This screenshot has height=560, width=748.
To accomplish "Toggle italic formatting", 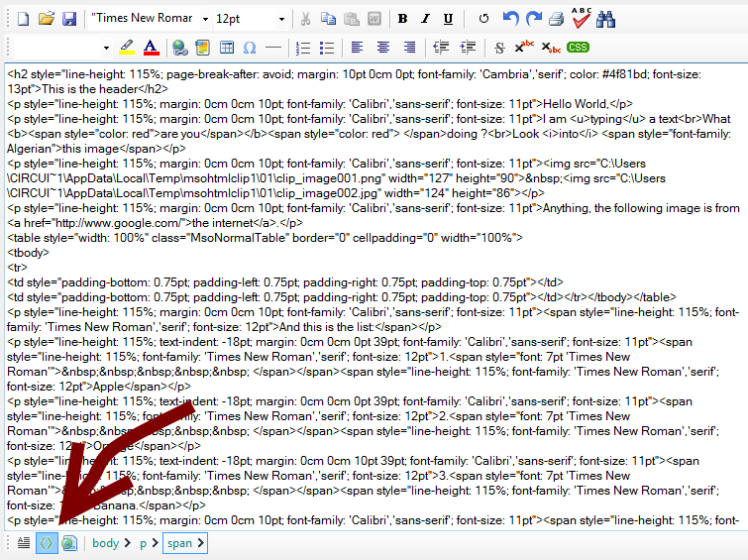I will tap(425, 19).
